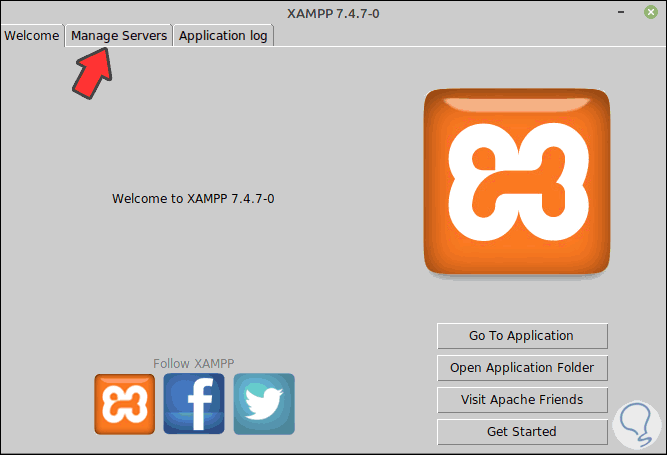
Task: Minimize the XAMPP window
Action: click(x=621, y=12)
